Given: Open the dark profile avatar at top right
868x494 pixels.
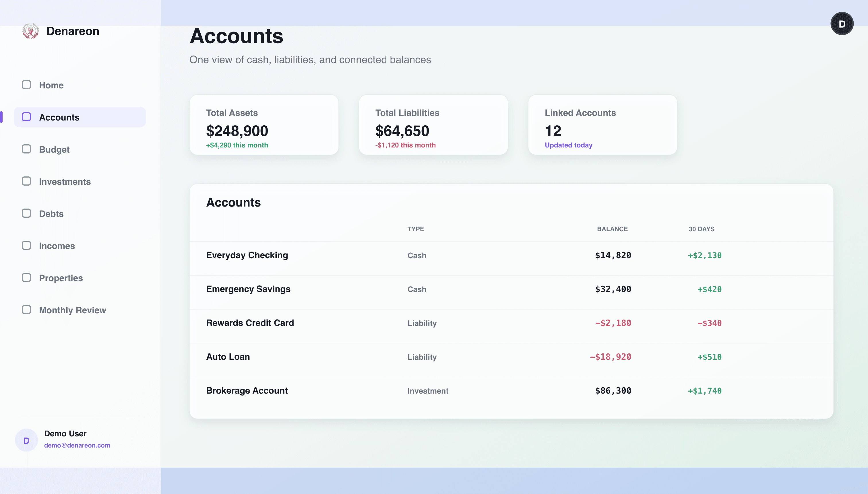Looking at the screenshot, I should 842,24.
